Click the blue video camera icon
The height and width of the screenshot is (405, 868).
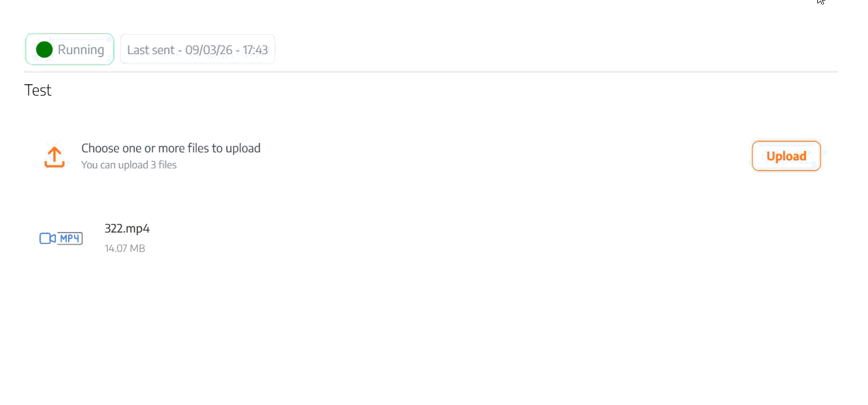(x=47, y=239)
